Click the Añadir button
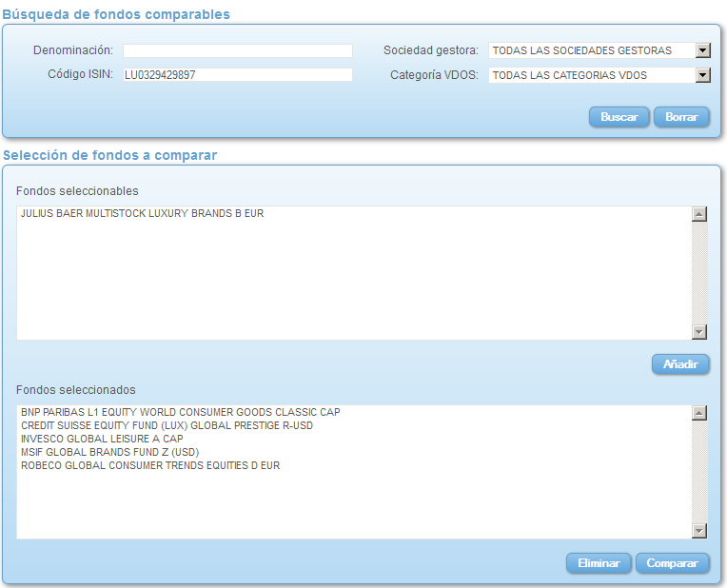This screenshot has width=727, height=588. pos(680,364)
